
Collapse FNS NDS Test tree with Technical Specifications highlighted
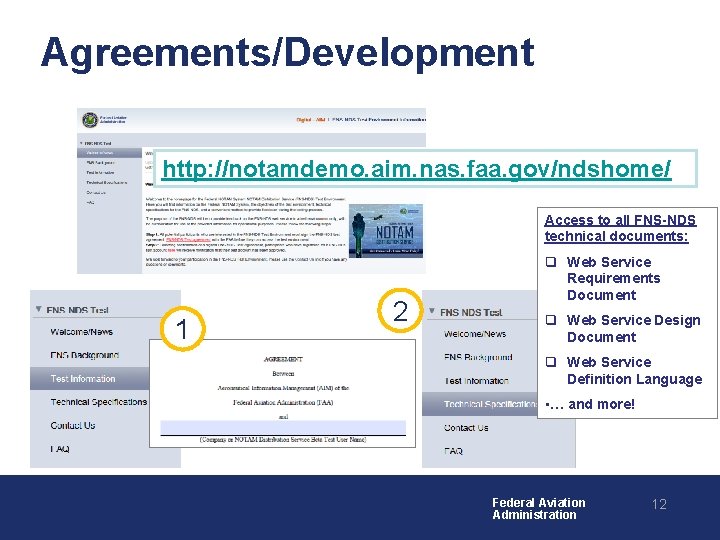[432, 311]
